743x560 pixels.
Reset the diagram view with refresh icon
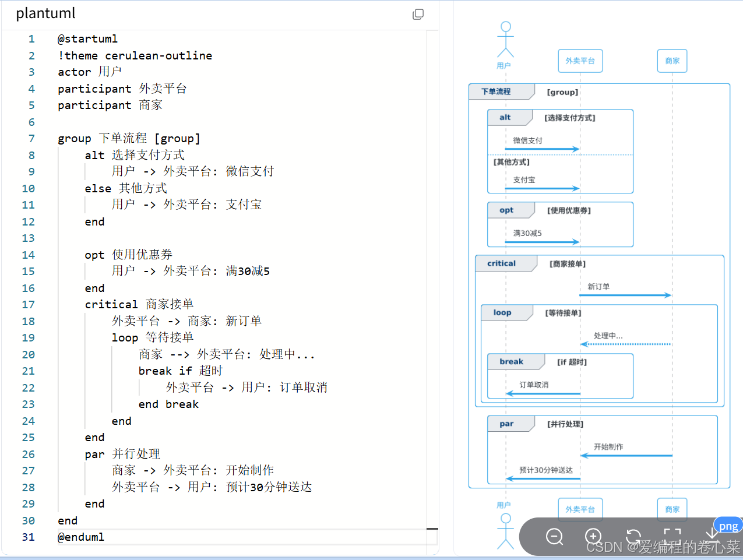[x=633, y=537]
